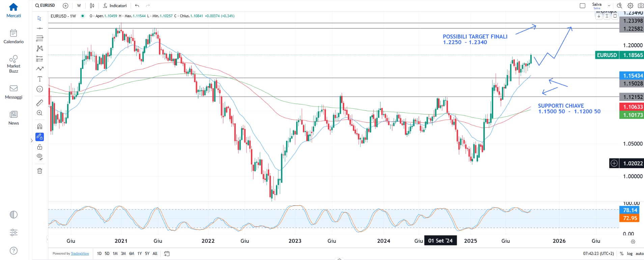
Task: Select the magnet snap mode tool
Action: point(39,126)
